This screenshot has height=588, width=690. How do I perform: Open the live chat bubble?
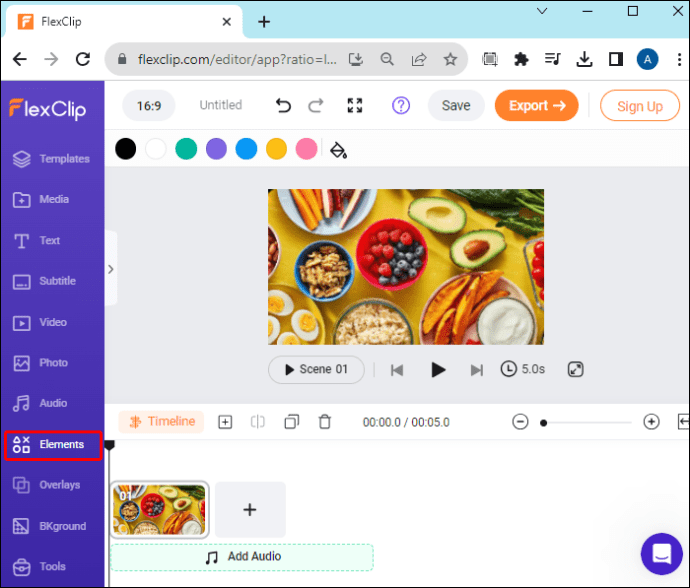pyautogui.click(x=661, y=554)
